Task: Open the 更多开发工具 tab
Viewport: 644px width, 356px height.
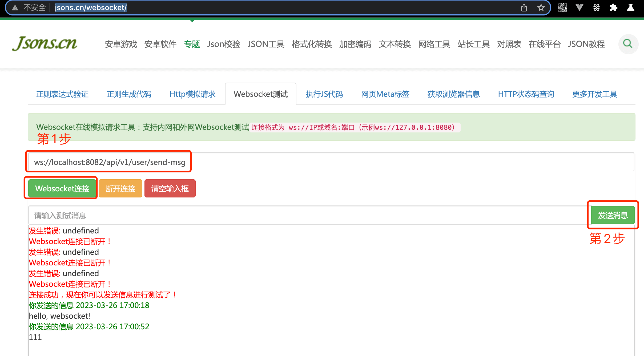Action: coord(595,94)
